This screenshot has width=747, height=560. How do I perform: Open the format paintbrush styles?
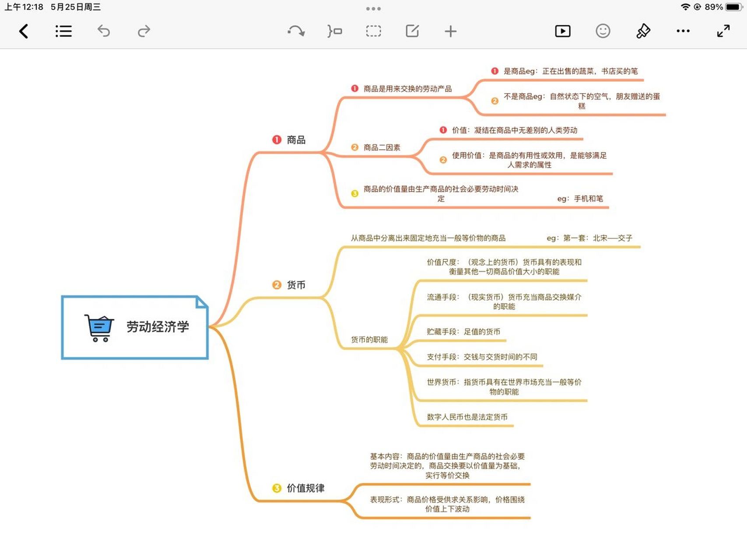point(643,31)
